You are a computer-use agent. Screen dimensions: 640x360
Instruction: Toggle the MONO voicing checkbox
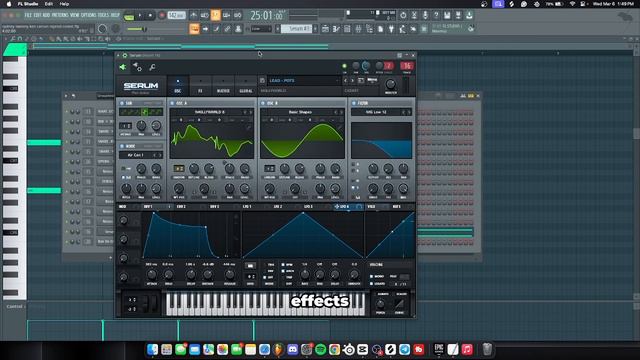pyautogui.click(x=371, y=276)
